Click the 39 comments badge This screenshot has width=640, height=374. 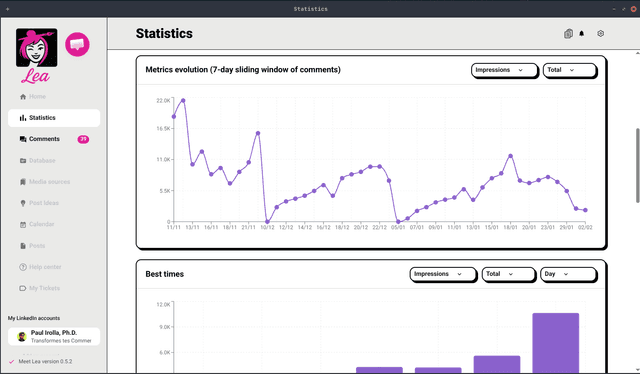[83, 139]
